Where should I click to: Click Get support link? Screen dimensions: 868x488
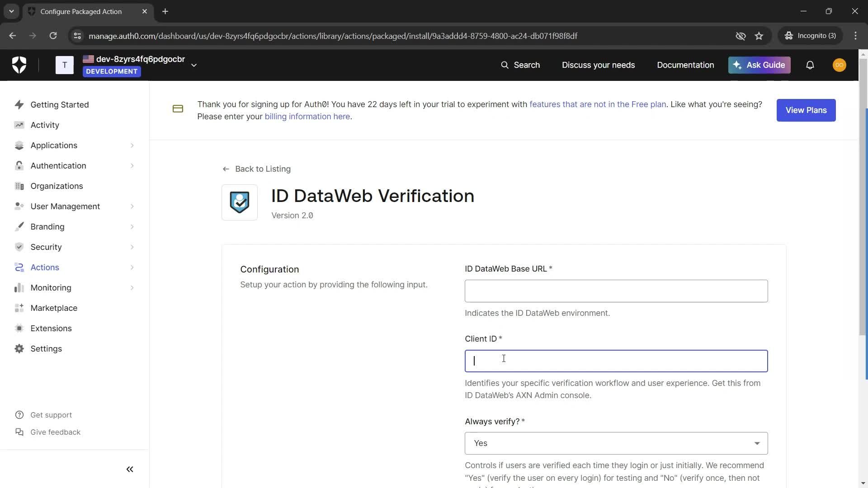(x=51, y=415)
